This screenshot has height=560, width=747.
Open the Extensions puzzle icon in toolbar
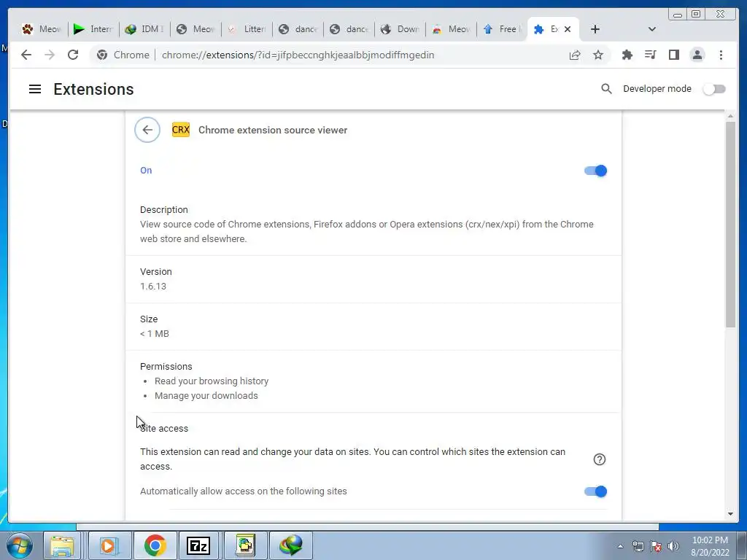pyautogui.click(x=627, y=55)
